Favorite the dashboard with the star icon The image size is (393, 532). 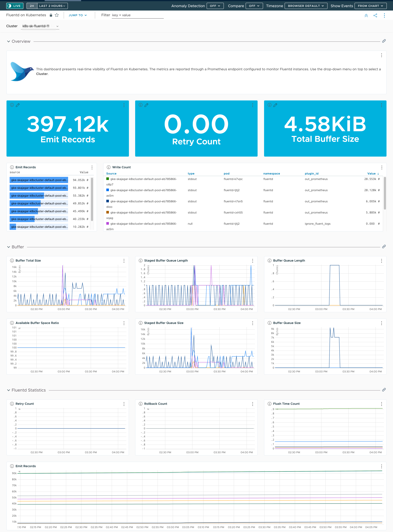pyautogui.click(x=57, y=15)
